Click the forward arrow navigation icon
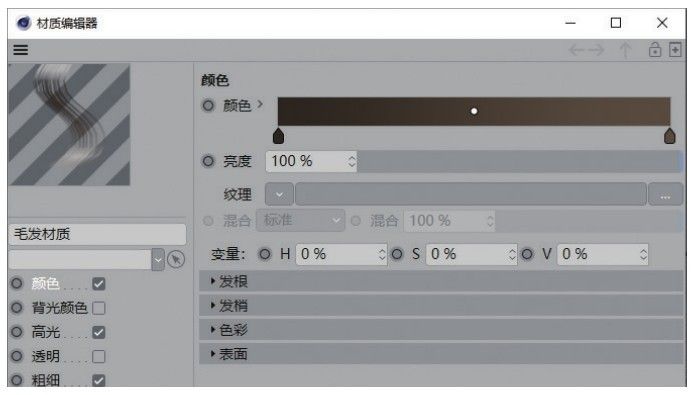Viewport: 693px width, 395px height. tap(596, 50)
